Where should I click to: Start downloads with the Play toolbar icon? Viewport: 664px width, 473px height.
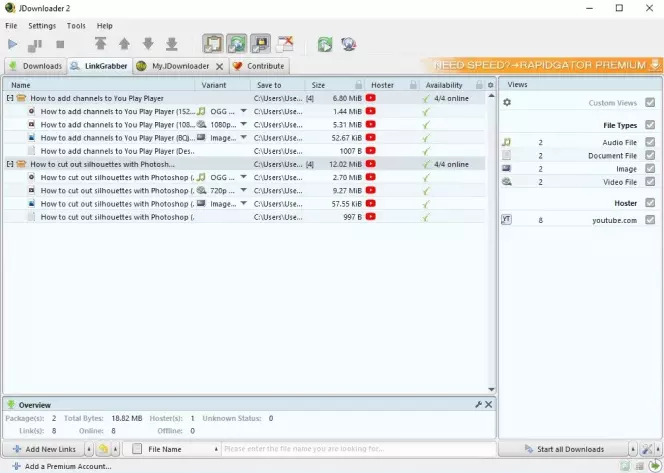tap(12, 44)
